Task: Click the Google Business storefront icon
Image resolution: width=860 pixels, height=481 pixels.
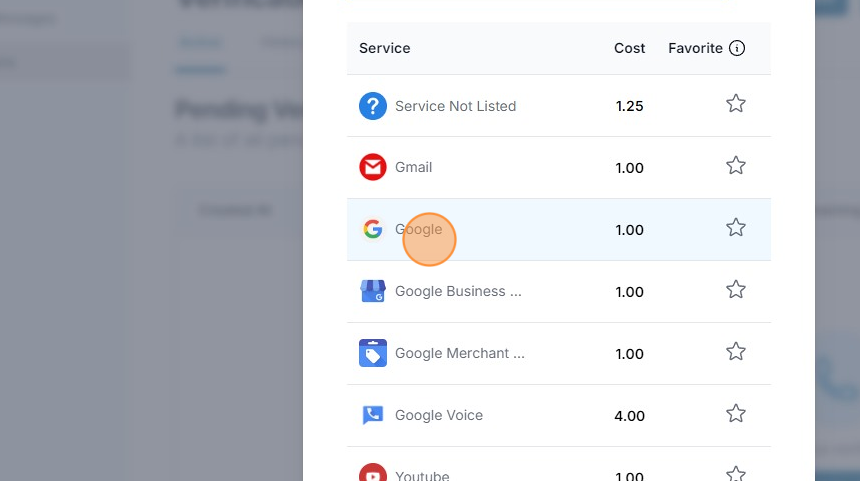Action: (373, 291)
